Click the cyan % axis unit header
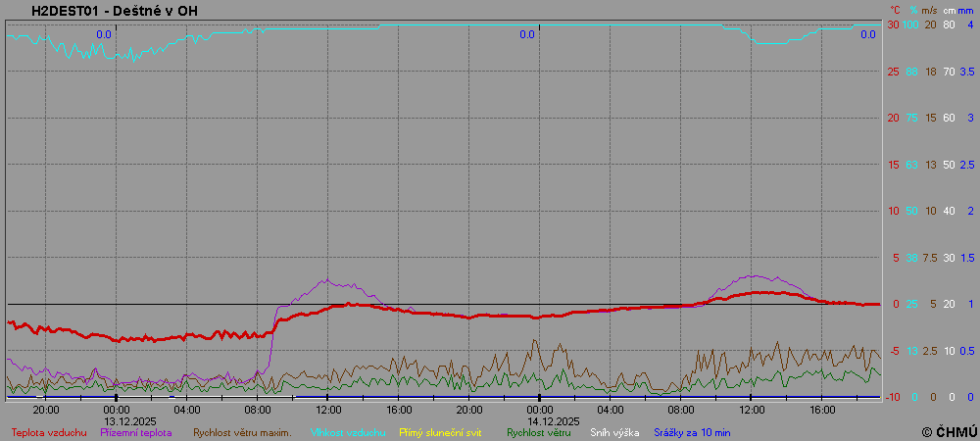Image resolution: width=980 pixels, height=441 pixels. (913, 11)
